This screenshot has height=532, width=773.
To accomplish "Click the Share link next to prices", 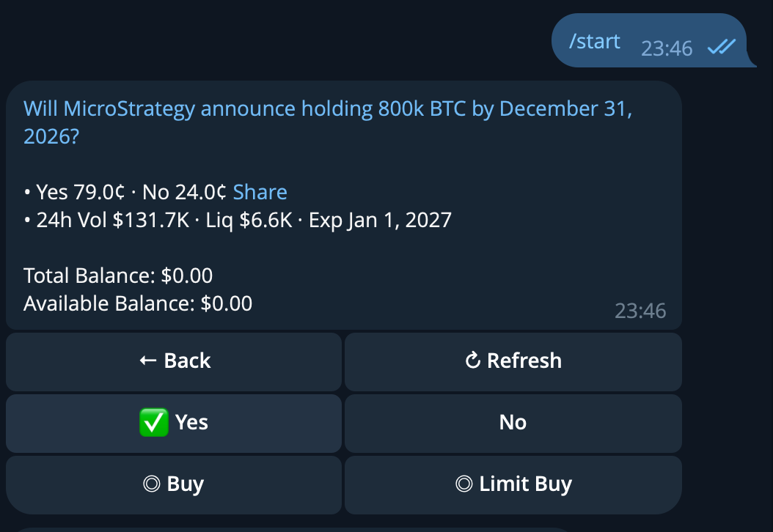I will tap(260, 192).
